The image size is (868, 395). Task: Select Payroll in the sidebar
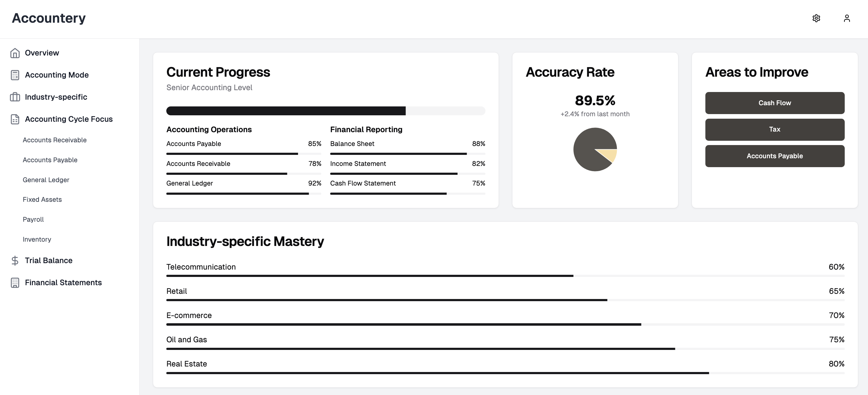click(33, 219)
